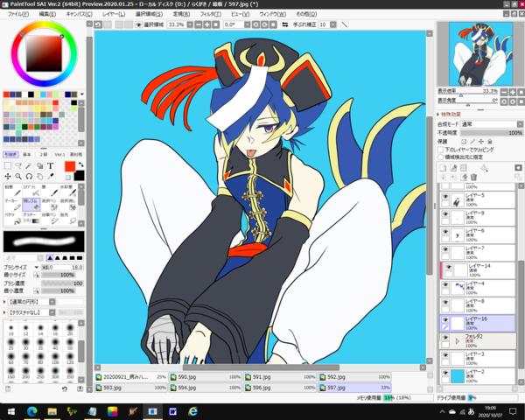Image resolution: width=525 pixels, height=420 pixels.
Task: Open the レイヤー(L) menu
Action: (114, 14)
